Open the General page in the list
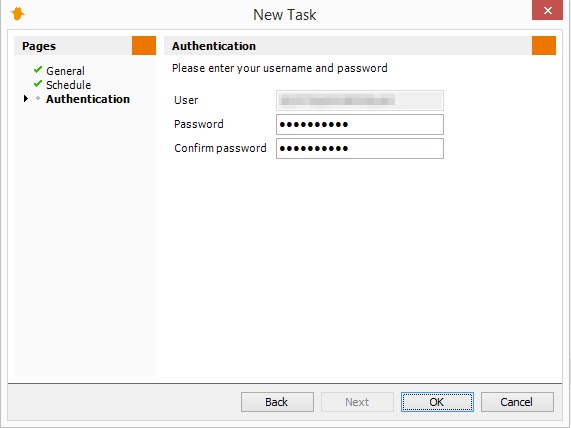Screen dimensions: 571x428 tap(65, 71)
